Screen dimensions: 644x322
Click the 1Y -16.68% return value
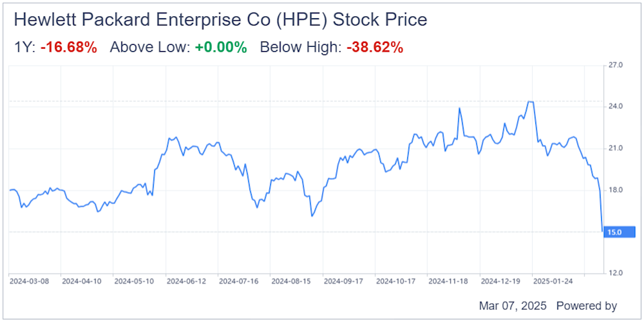69,48
